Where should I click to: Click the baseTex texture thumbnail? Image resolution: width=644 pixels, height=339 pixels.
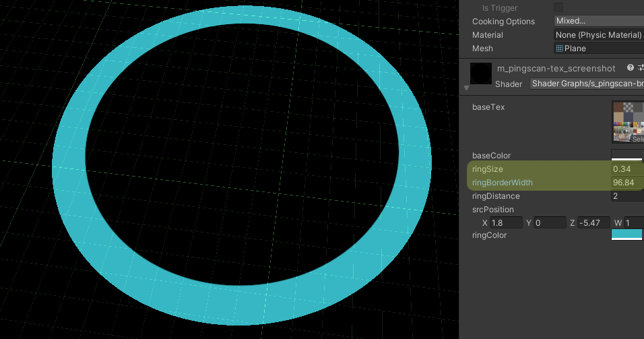[x=628, y=121]
